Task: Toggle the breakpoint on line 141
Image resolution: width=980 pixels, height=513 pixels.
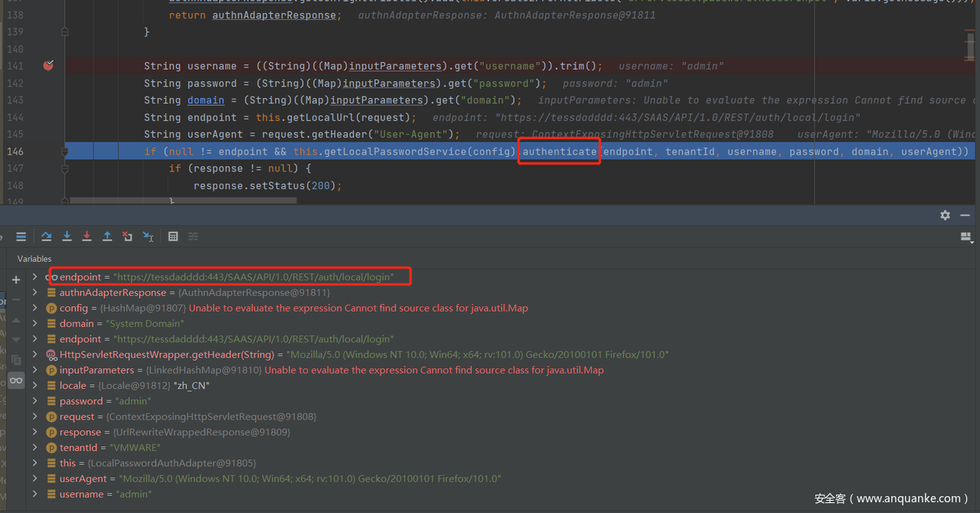Action: (x=48, y=66)
